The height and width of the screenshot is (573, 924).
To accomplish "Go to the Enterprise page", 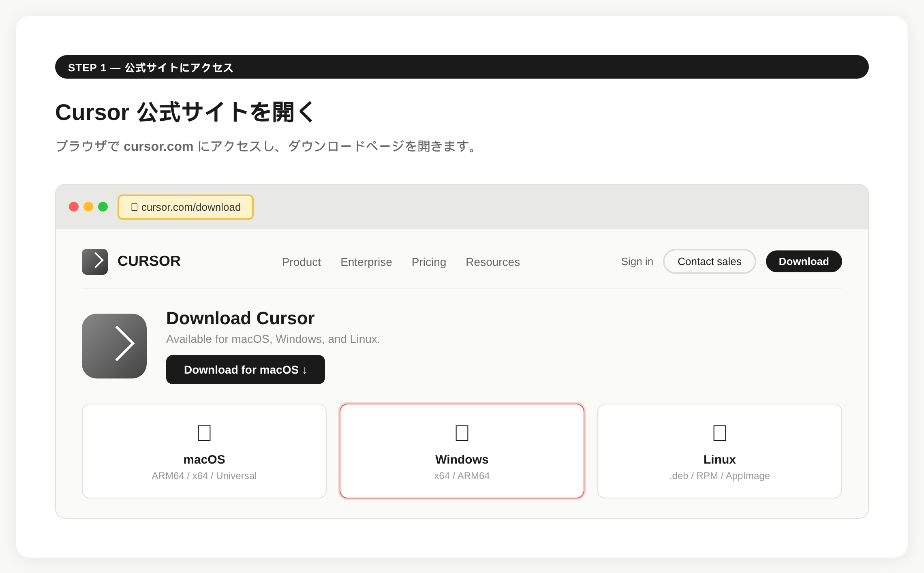I will (x=366, y=262).
